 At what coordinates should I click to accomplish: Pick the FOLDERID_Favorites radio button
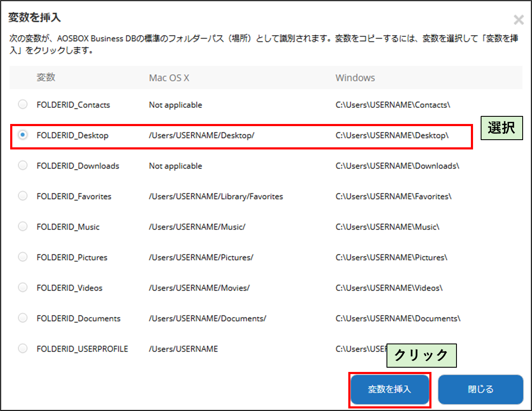point(23,196)
